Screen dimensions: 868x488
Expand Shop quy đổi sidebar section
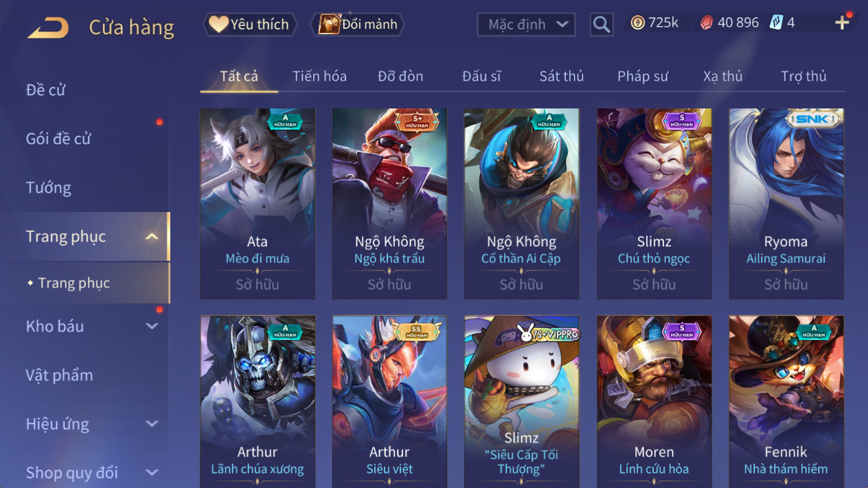152,473
